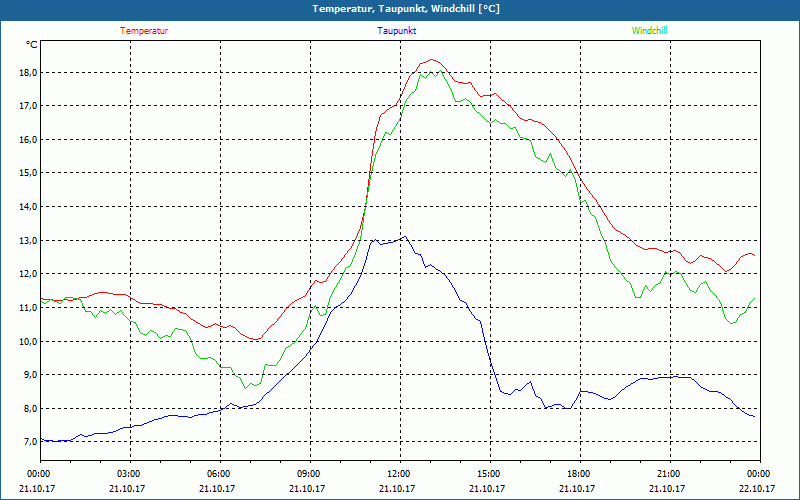Click the 21.10.17 date under 12:00
800x500 pixels.
click(x=396, y=488)
